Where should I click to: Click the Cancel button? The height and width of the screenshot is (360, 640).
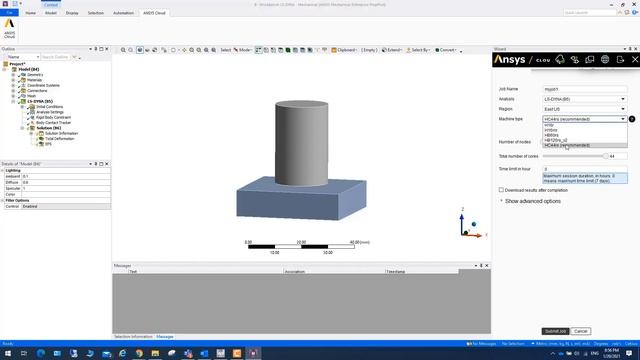(x=580, y=331)
